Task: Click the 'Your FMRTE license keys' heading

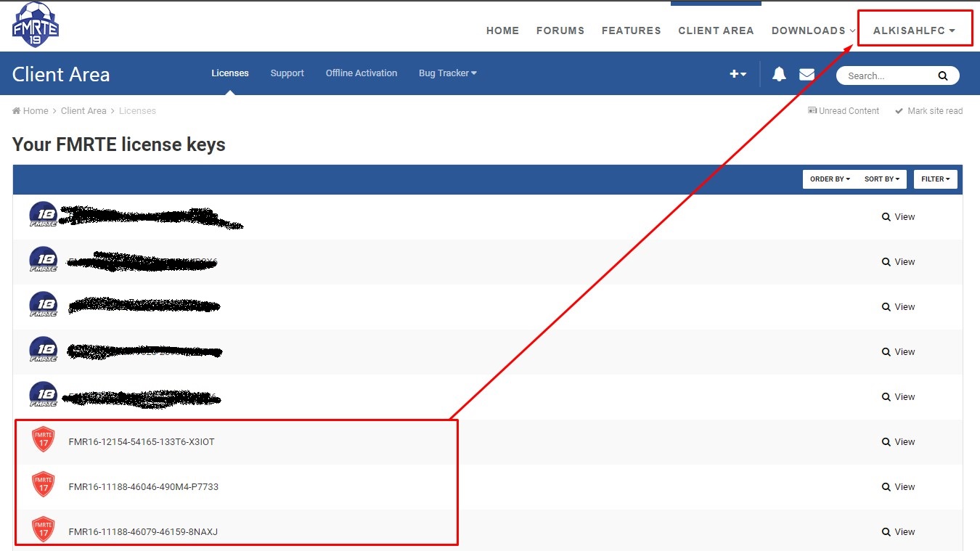Action: [x=119, y=144]
